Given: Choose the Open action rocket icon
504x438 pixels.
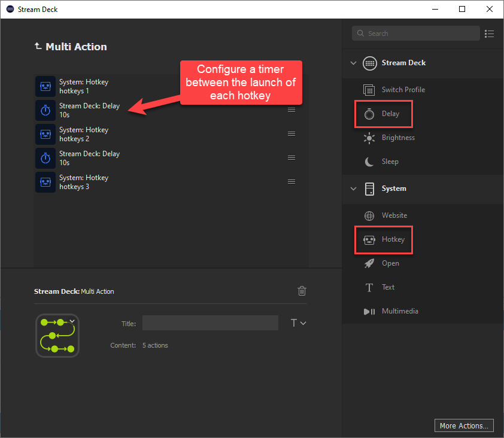Looking at the screenshot, I should (369, 263).
